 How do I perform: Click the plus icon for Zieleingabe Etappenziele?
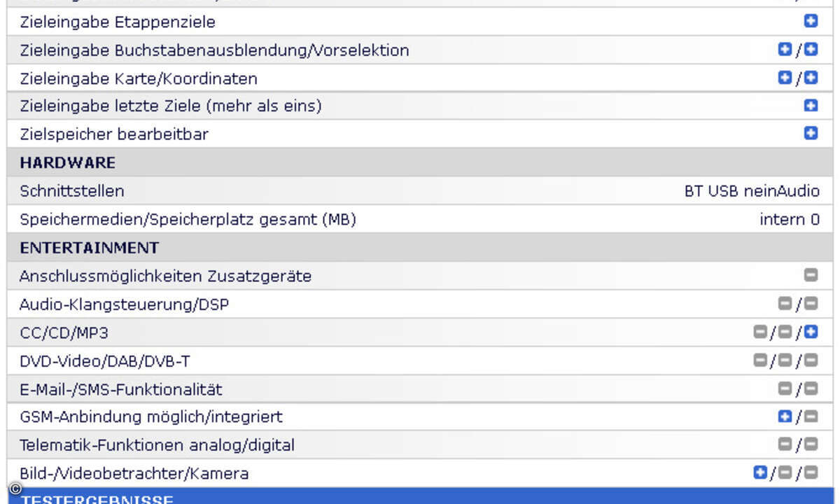click(x=811, y=22)
